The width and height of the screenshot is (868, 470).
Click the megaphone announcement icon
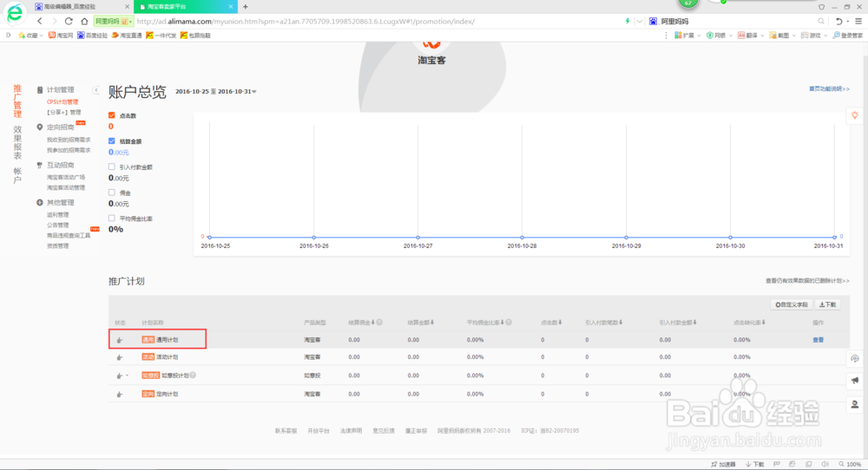click(855, 381)
